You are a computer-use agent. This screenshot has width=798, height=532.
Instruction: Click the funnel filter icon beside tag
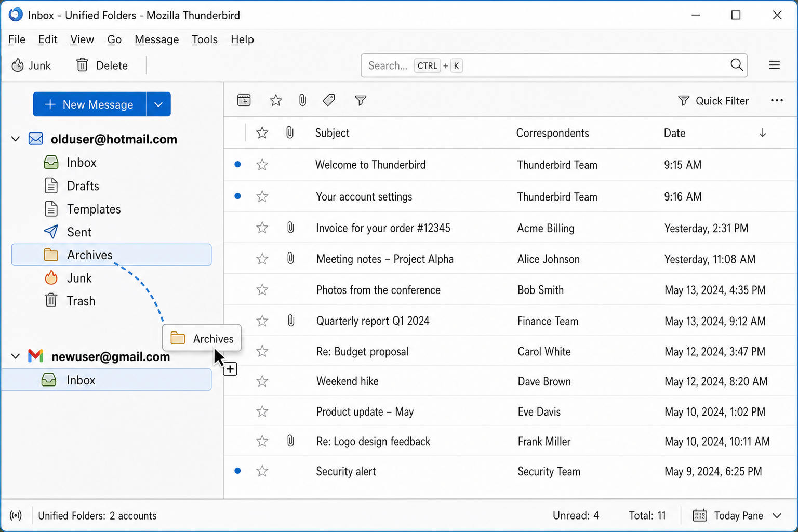tap(361, 100)
